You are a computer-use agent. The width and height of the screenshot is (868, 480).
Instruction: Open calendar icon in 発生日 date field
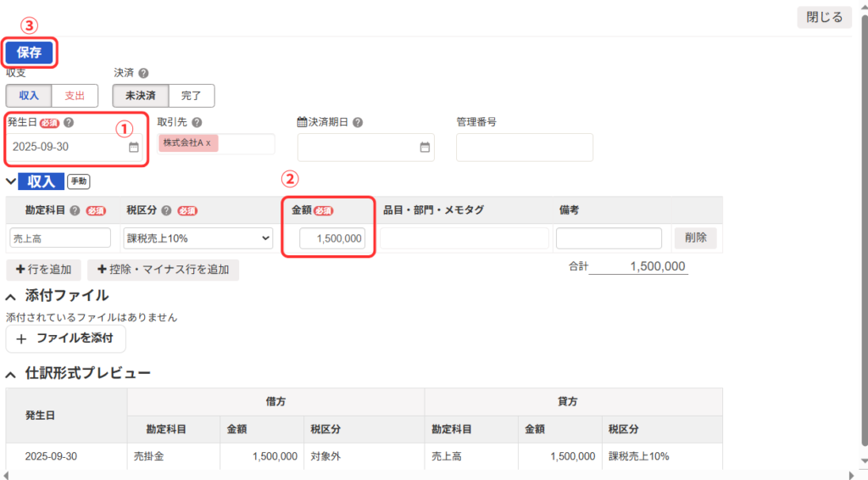133,147
